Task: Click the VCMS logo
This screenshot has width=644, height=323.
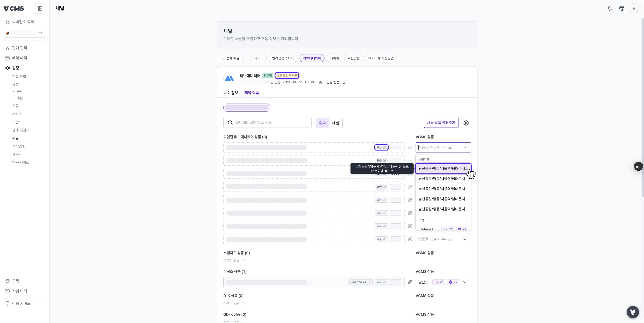Action: [14, 8]
